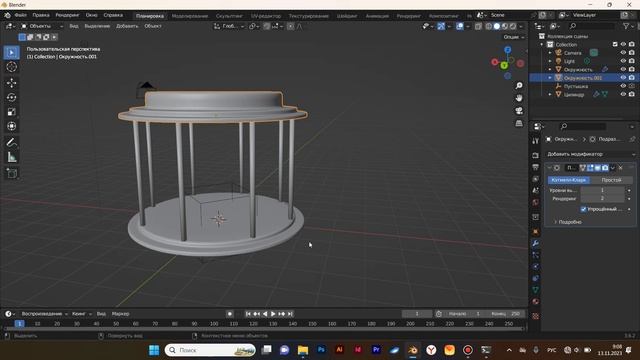Activate the Select Box tool

point(11,52)
